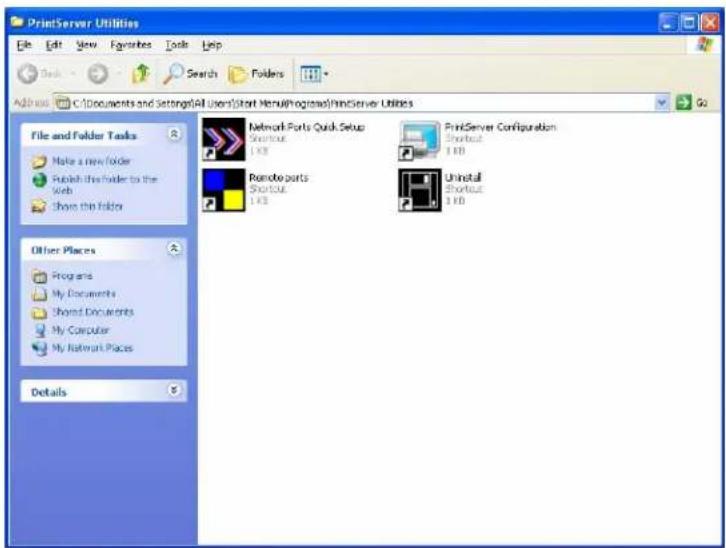
Task: Select the PrintServer Configuration name text
Action: [x=501, y=127]
